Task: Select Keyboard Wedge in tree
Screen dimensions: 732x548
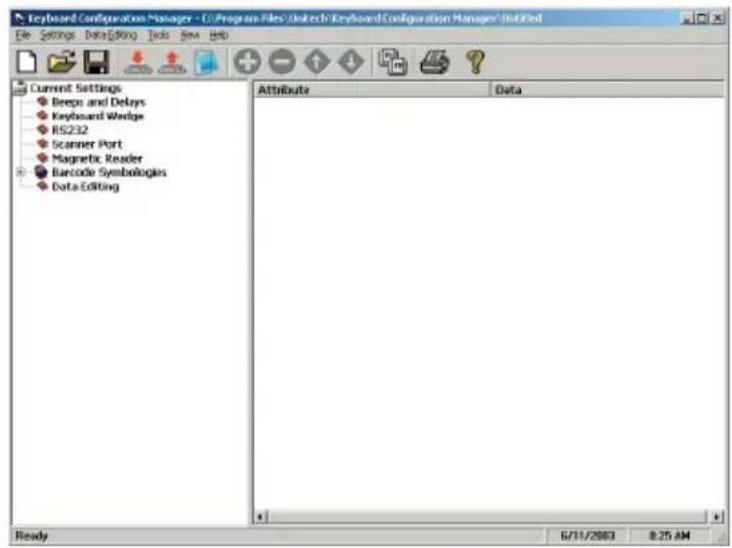Action: (x=98, y=116)
